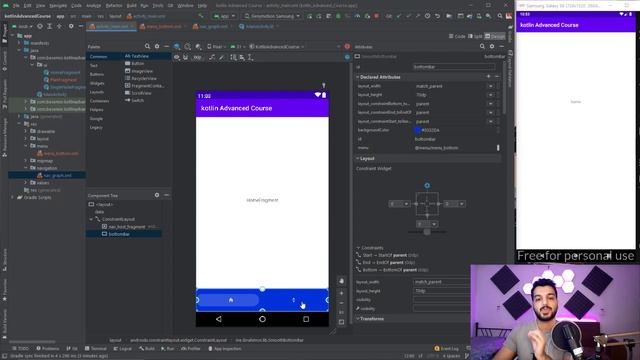Select the Layouts palette category
This screenshot has width=640, height=360.
tap(97, 92)
